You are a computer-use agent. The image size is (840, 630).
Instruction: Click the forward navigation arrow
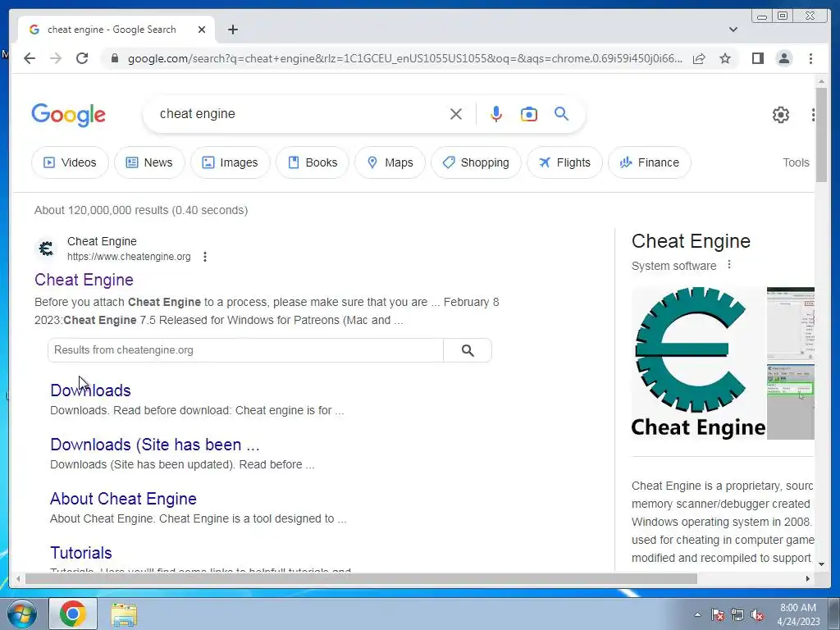tap(56, 58)
